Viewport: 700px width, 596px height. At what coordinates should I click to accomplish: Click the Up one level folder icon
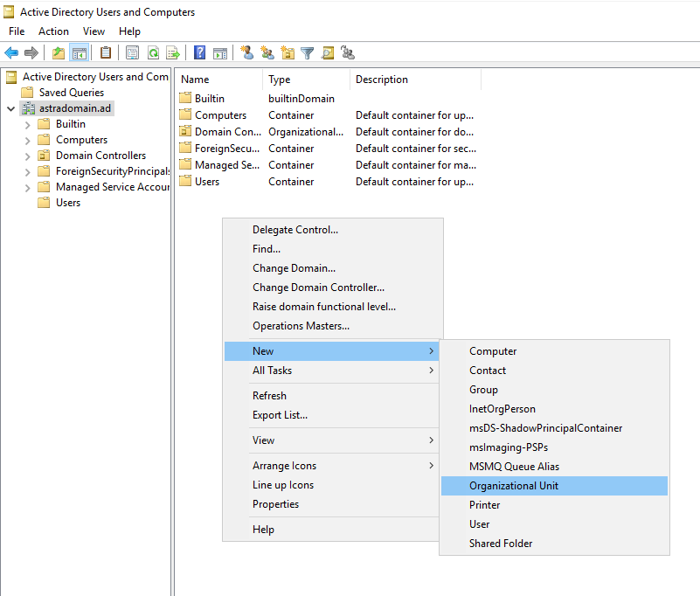pos(59,53)
